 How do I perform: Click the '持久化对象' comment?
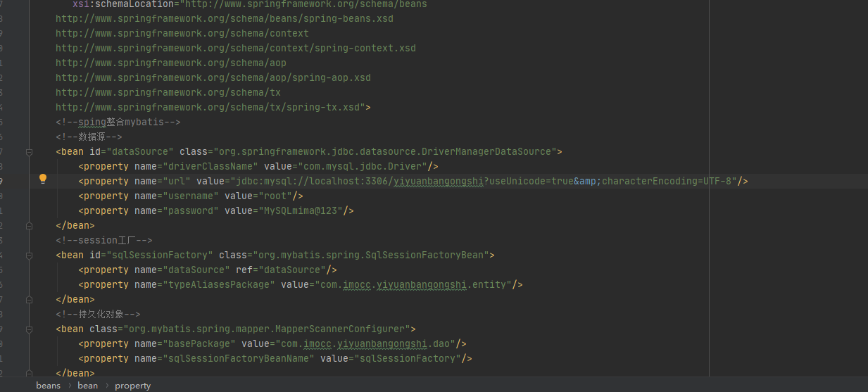(98, 314)
